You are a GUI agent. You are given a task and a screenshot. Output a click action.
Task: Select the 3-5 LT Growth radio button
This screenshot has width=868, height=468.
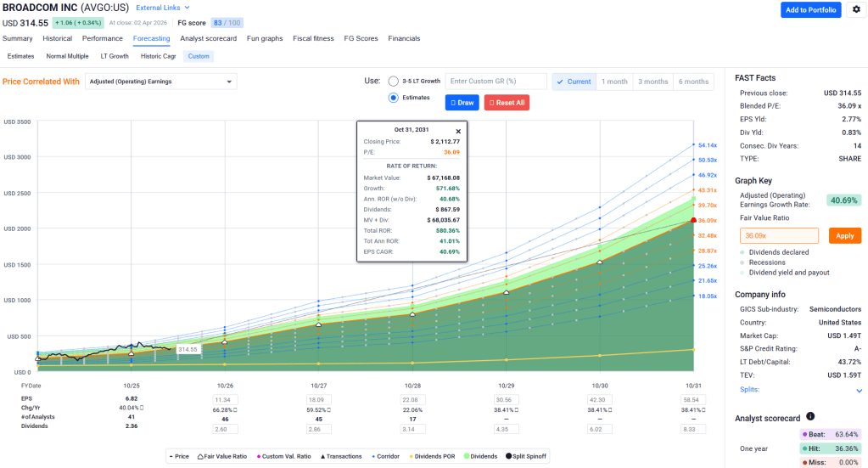coord(393,82)
